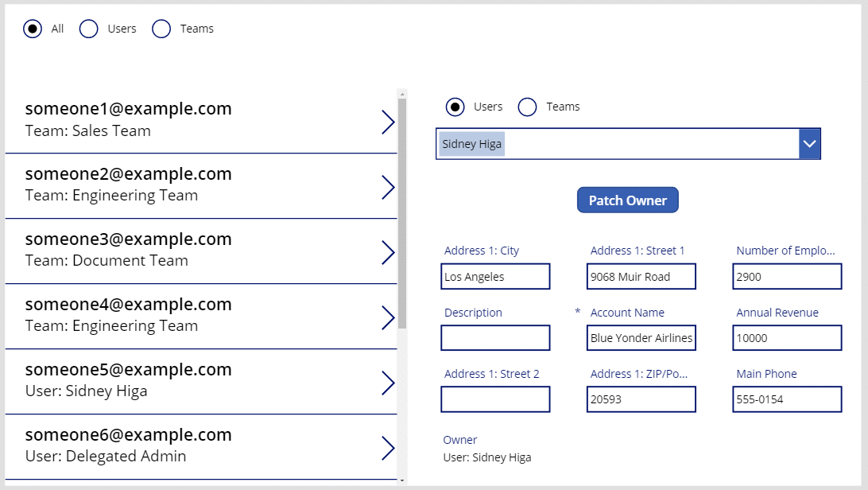Expand the Sidney Higa owner dropdown
868x490 pixels.
pyautogui.click(x=809, y=144)
